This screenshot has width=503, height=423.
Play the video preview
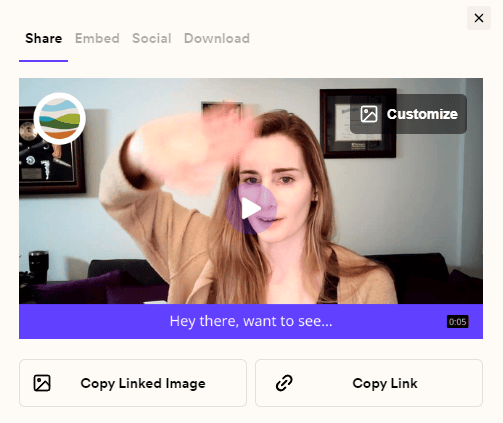pyautogui.click(x=251, y=209)
